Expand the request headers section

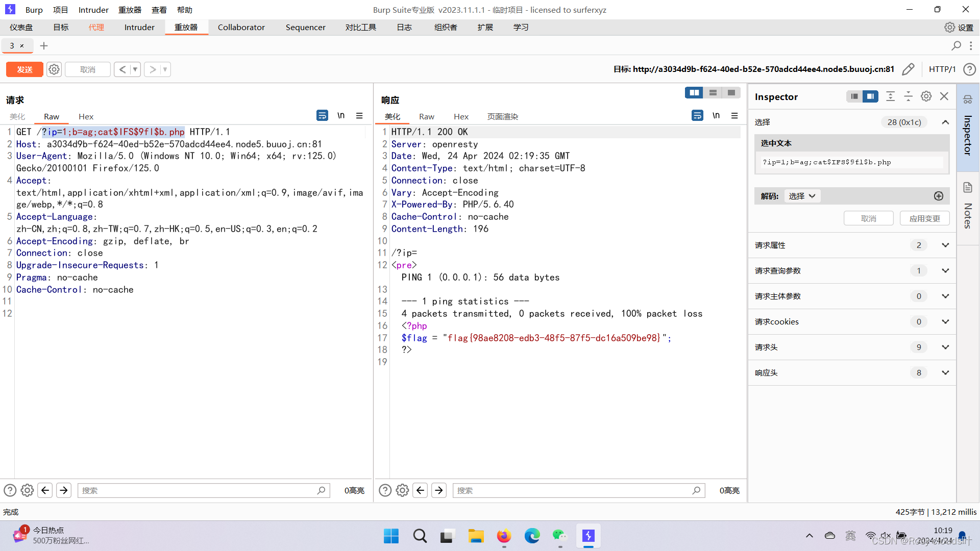click(945, 347)
